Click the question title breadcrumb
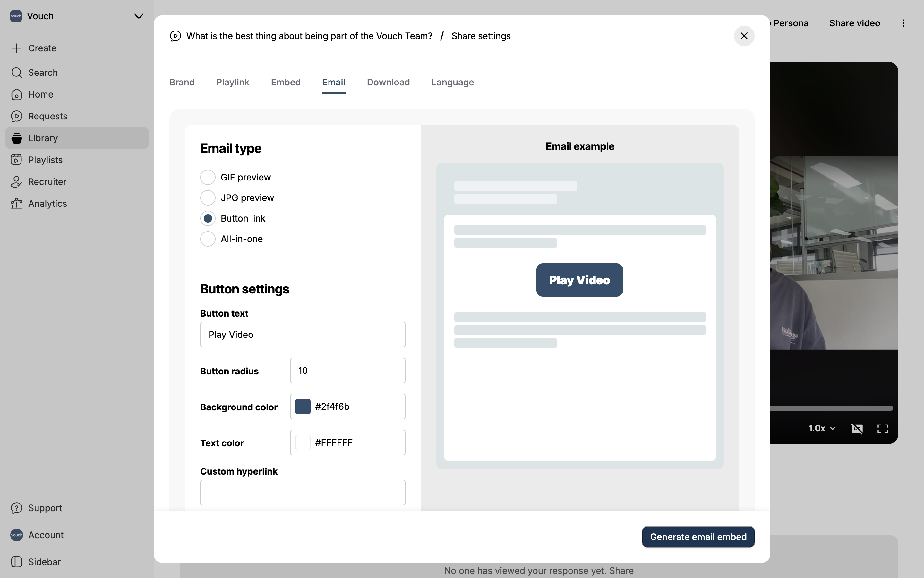Image resolution: width=924 pixels, height=578 pixels. [309, 36]
